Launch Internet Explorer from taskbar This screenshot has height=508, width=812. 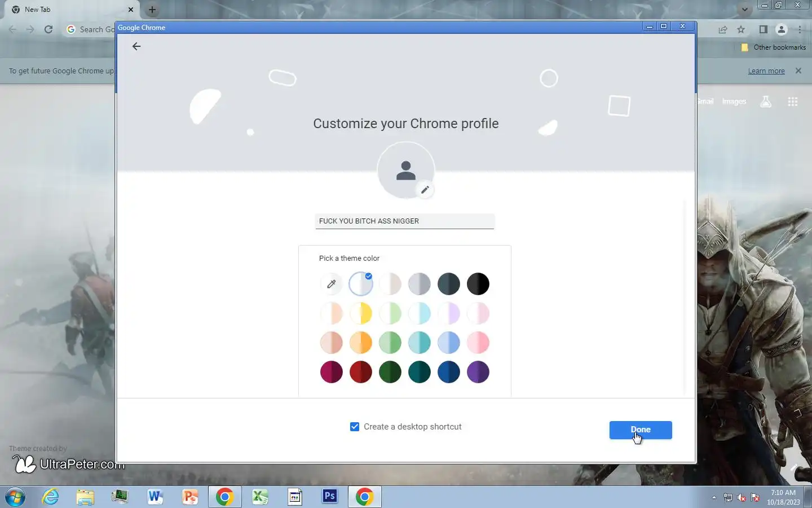(51, 497)
